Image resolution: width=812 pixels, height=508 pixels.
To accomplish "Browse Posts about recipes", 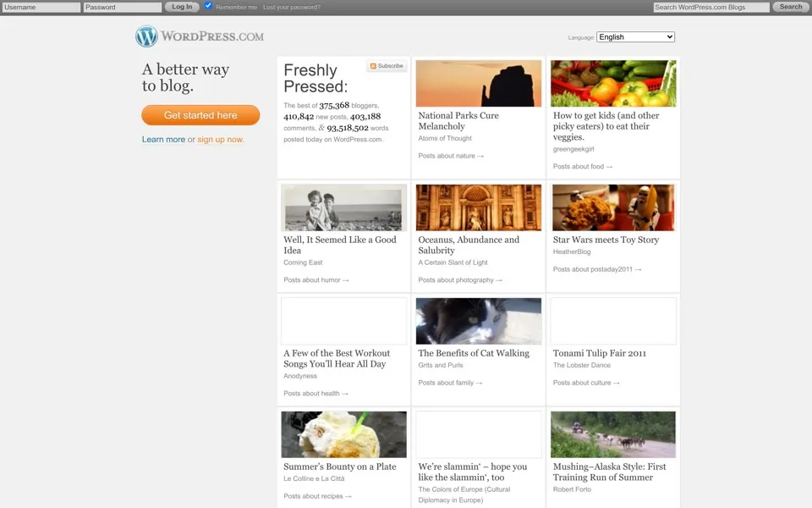I will [x=317, y=497].
